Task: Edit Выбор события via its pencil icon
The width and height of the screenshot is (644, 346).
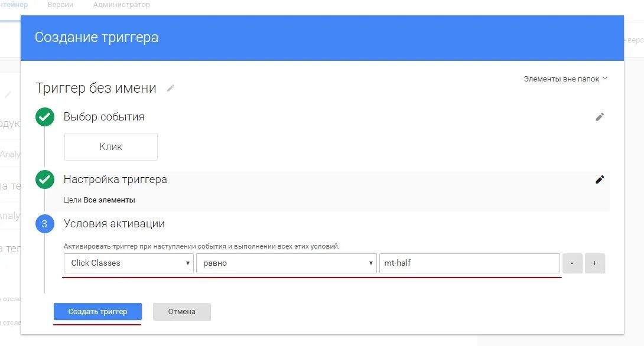Action: (x=600, y=117)
